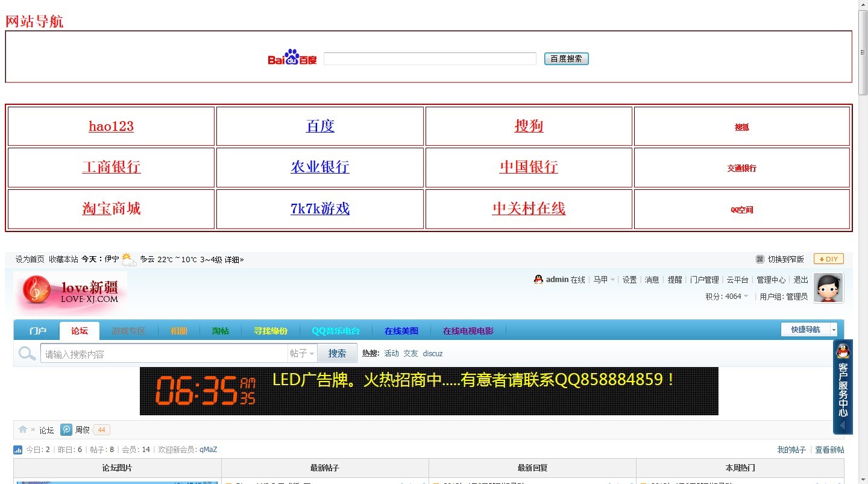Viewport: 868px width, 484px height.
Task: Click the admin profile avatar picture
Action: [828, 288]
